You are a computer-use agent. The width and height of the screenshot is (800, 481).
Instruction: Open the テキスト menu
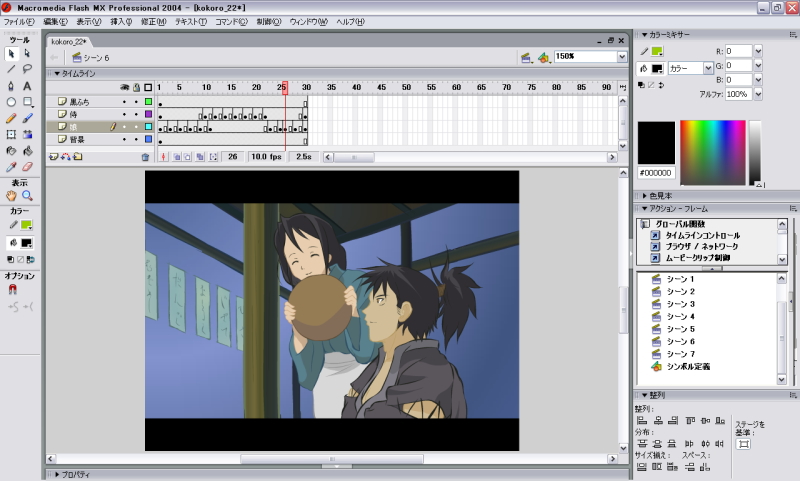pyautogui.click(x=191, y=22)
